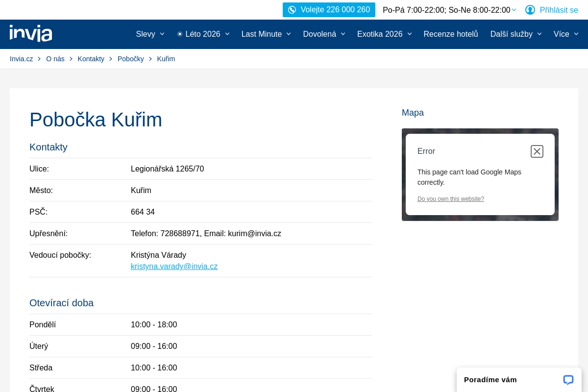Screen dimensions: 588x392
Task: Click Do you own this website? link
Action: (x=451, y=199)
